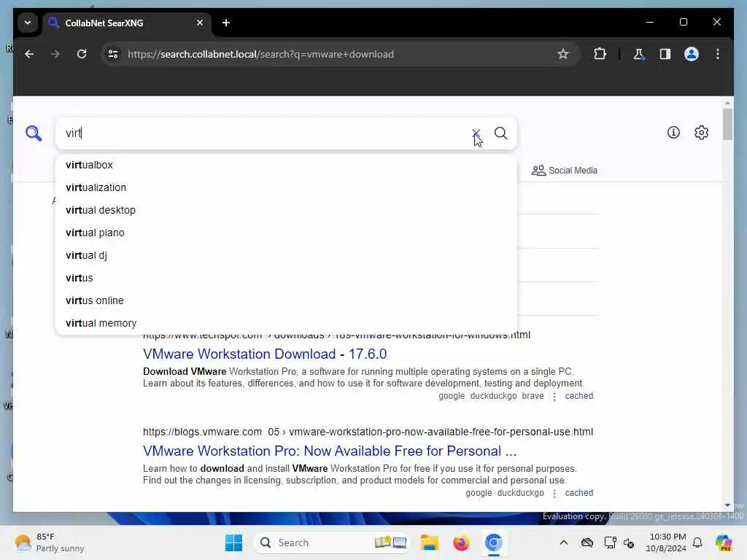
Task: Open the notifications bell
Action: (x=697, y=542)
